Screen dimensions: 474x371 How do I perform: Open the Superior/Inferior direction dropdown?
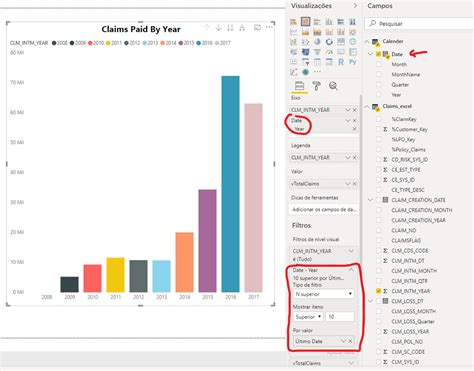(x=308, y=317)
